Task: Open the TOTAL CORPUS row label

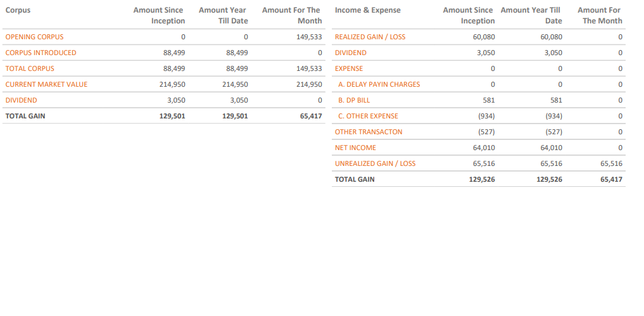Action: (30, 68)
